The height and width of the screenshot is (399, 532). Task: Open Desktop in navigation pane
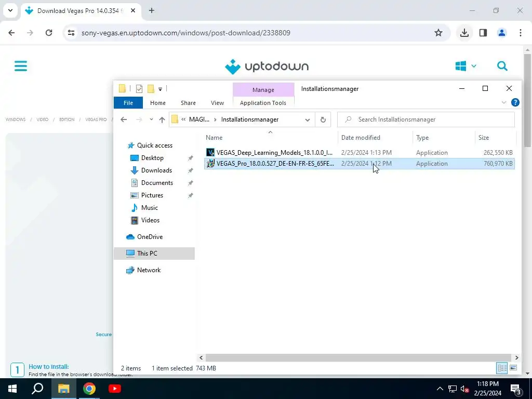[152, 158]
